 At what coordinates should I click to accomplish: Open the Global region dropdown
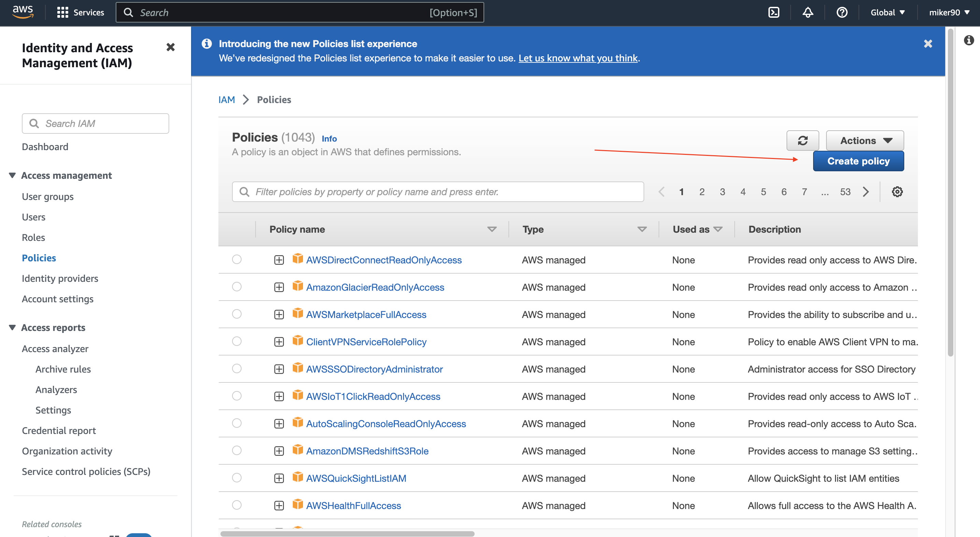887,13
